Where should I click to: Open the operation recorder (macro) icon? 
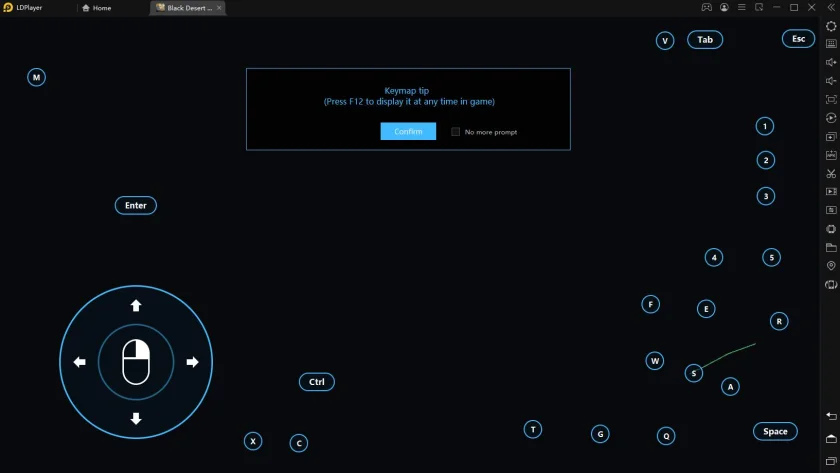tap(831, 118)
